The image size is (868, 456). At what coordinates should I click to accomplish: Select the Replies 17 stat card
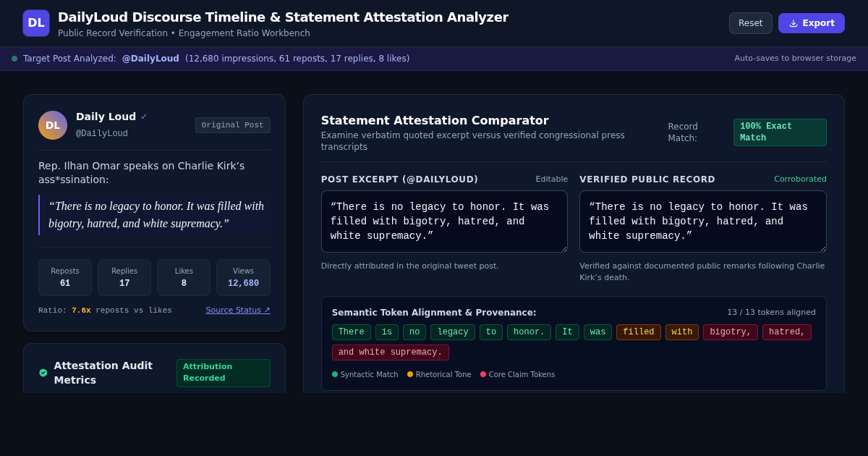pos(124,277)
